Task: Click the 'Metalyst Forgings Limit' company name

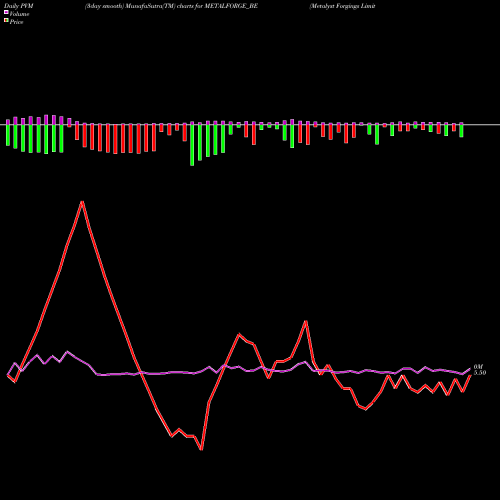Action: pyautogui.click(x=342, y=6)
